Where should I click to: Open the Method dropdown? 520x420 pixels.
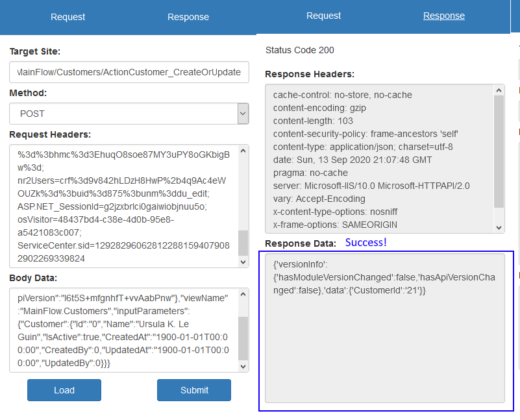pyautogui.click(x=130, y=113)
